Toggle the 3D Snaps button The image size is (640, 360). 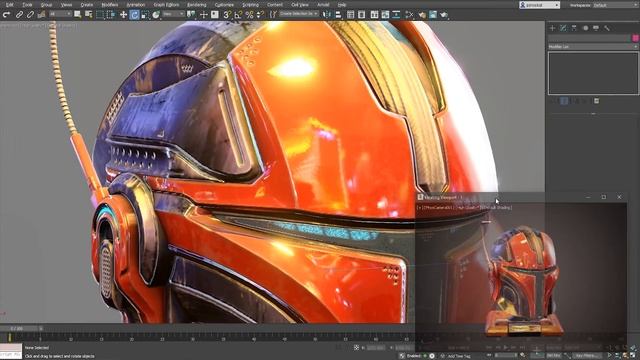(227, 15)
